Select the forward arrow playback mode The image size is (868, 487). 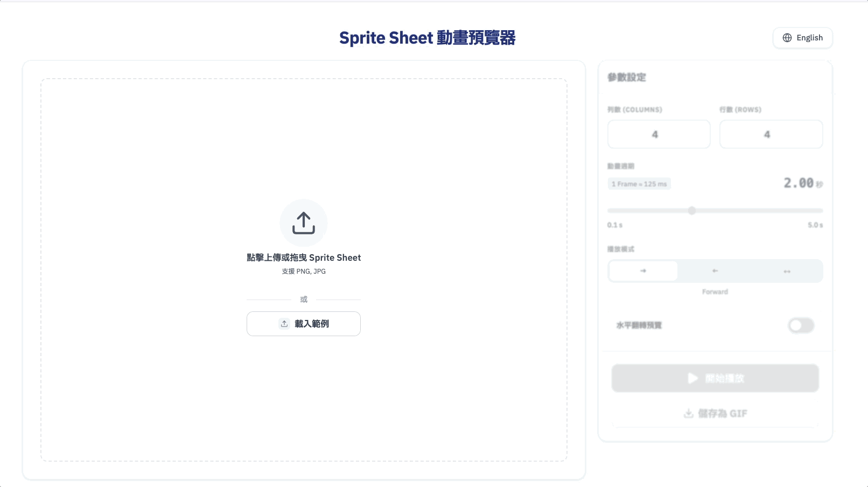coord(643,271)
